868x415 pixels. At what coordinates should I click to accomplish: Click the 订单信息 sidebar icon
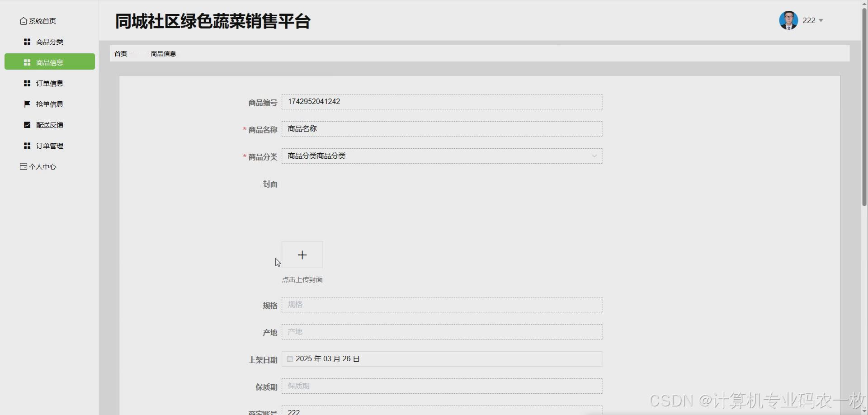[x=27, y=83]
